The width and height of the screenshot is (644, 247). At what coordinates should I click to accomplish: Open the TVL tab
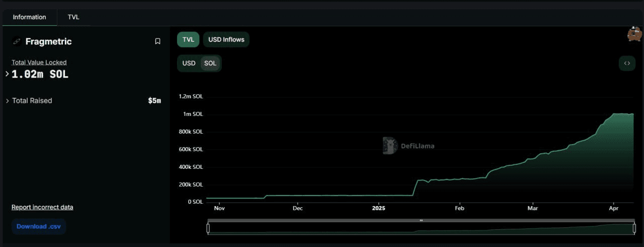[x=73, y=17]
